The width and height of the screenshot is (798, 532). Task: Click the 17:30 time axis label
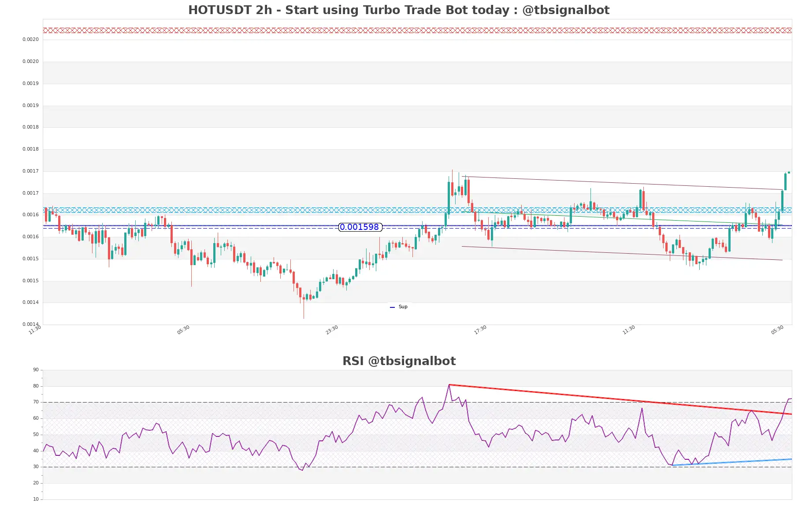(x=480, y=330)
